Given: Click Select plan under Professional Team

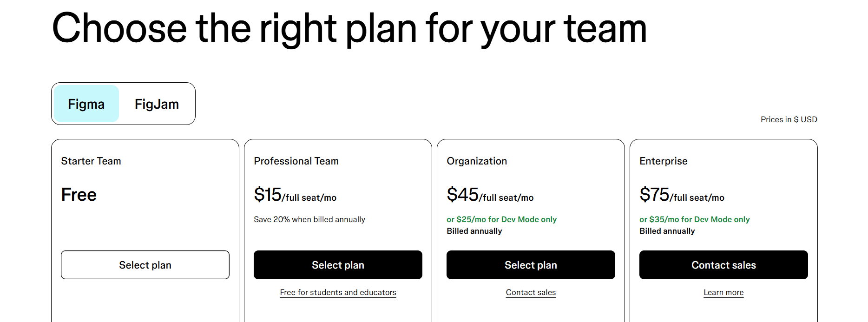Looking at the screenshot, I should tap(338, 265).
